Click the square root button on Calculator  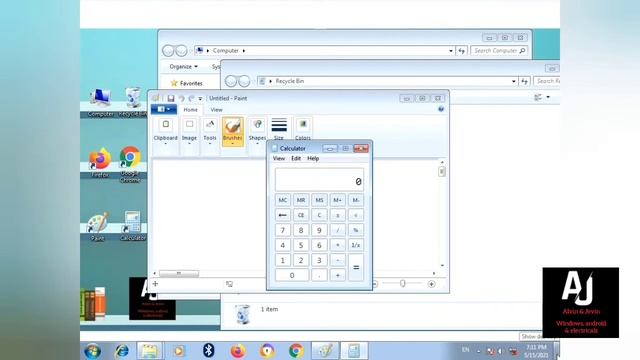[356, 215]
